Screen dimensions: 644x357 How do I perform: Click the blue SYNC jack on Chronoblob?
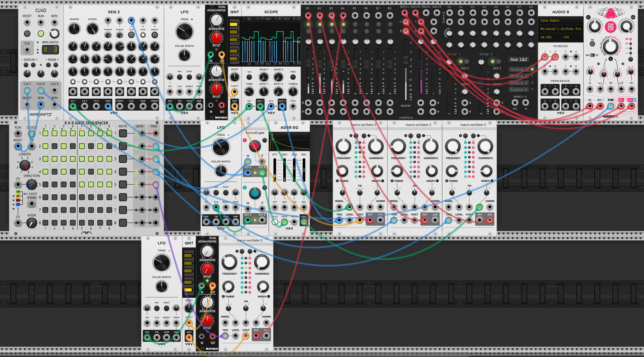click(610, 106)
